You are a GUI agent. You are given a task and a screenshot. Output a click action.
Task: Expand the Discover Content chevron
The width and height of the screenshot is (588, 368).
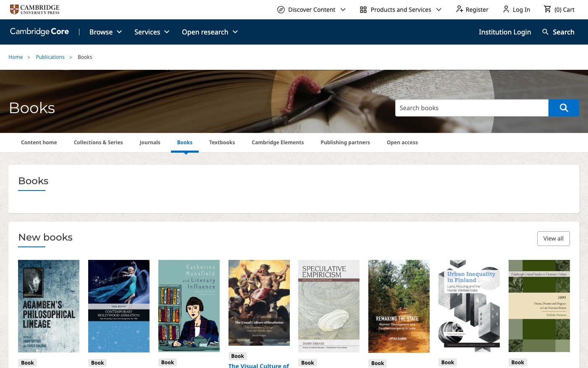[343, 10]
